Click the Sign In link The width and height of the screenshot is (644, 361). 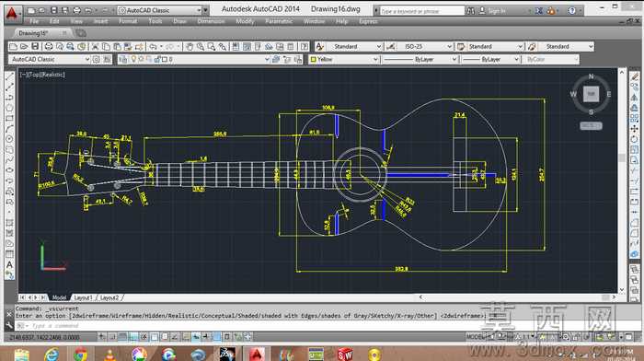497,11
